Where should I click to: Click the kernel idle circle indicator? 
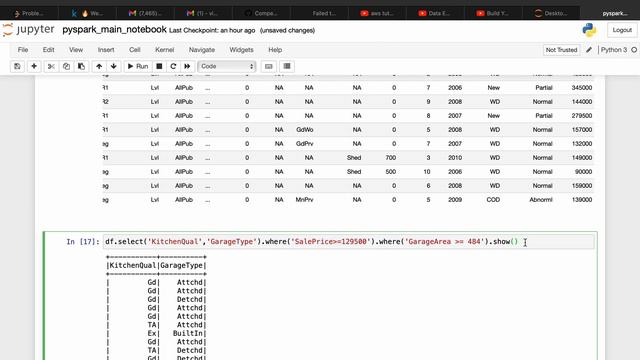click(x=634, y=50)
